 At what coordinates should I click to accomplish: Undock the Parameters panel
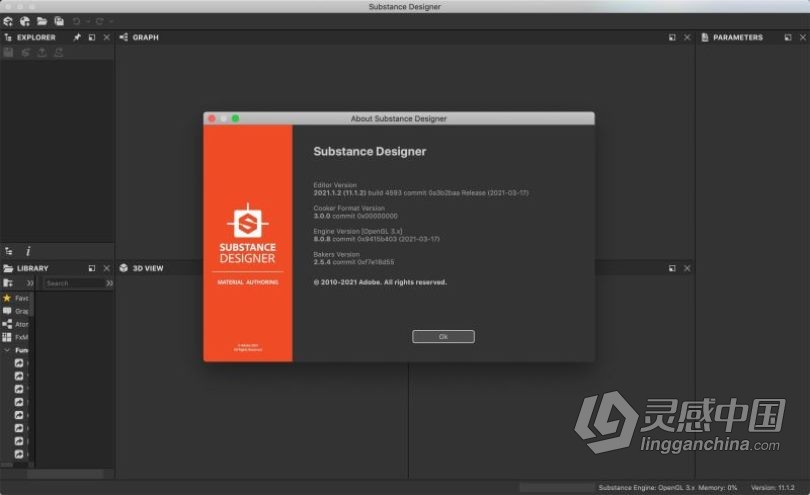[788, 37]
